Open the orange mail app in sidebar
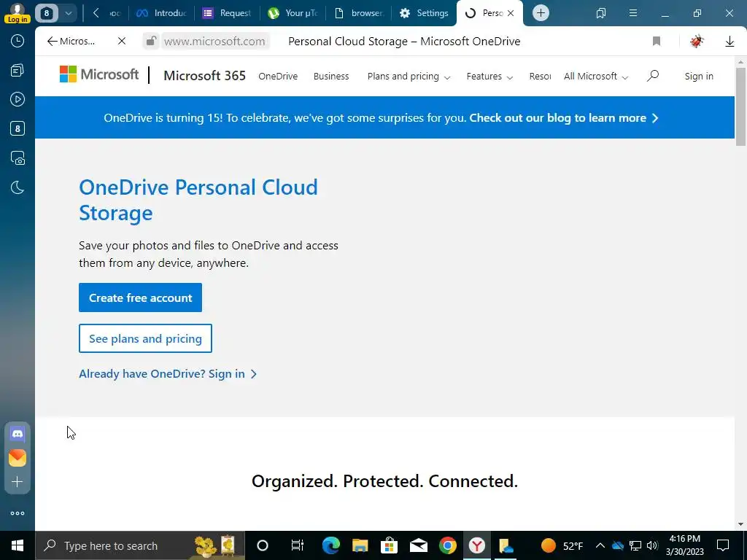This screenshot has height=560, width=747. coord(18,458)
